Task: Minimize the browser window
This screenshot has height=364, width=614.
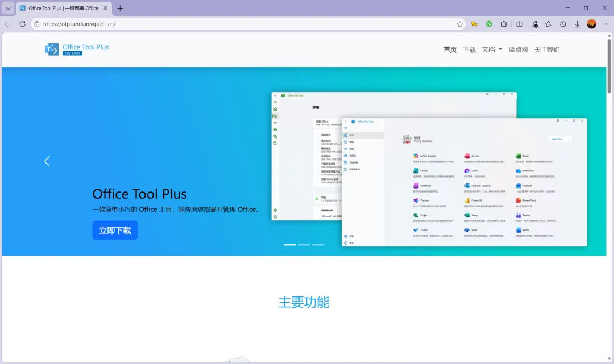Action: click(567, 8)
